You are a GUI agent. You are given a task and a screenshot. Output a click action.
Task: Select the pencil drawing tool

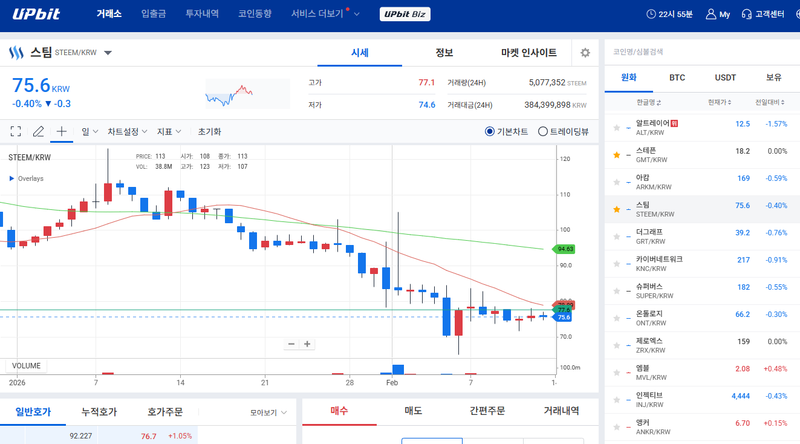39,131
